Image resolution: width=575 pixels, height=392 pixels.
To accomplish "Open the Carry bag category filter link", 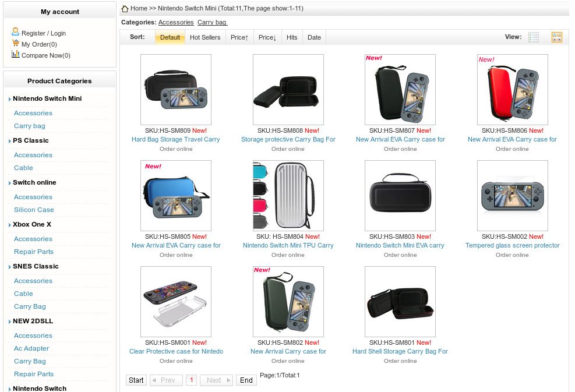I will click(212, 22).
